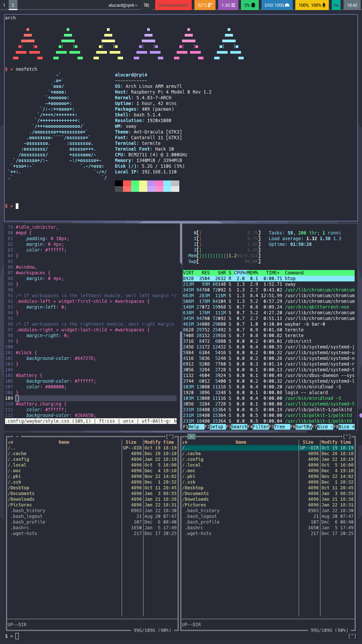Select the login -- alucard process row

click(268, 392)
